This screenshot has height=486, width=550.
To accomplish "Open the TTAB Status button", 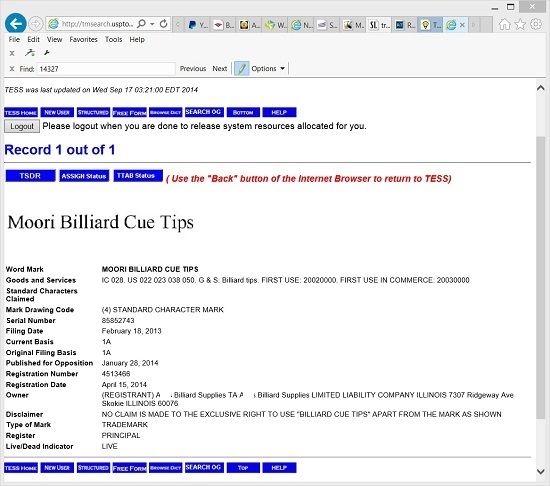I will pyautogui.click(x=138, y=176).
